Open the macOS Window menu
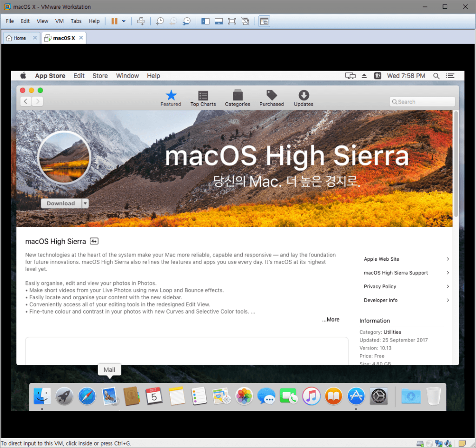This screenshot has height=448, width=476. [x=127, y=76]
